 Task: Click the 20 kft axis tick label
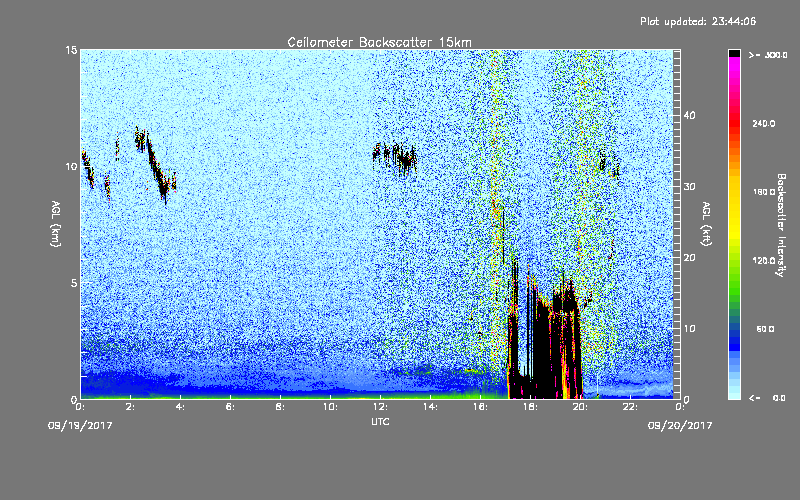click(689, 258)
